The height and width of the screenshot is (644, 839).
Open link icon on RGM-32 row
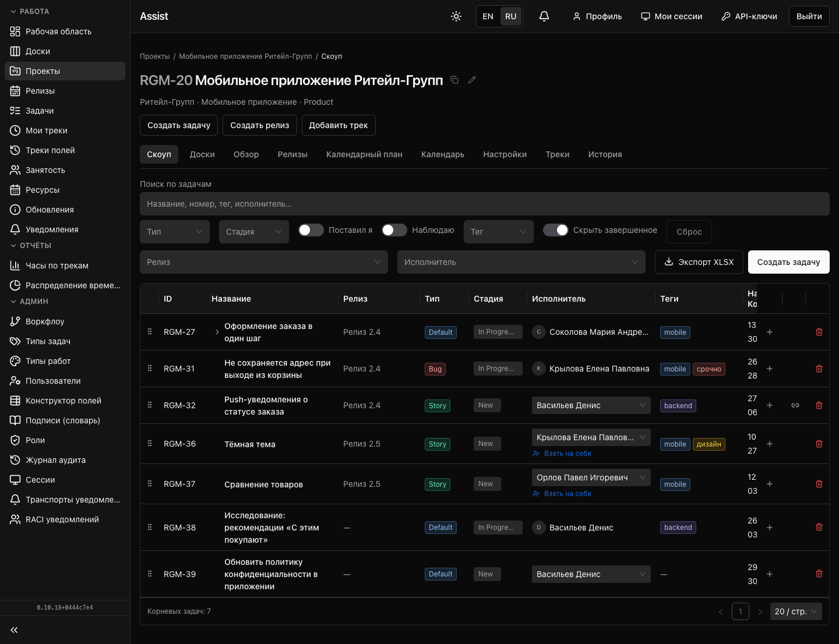click(795, 405)
